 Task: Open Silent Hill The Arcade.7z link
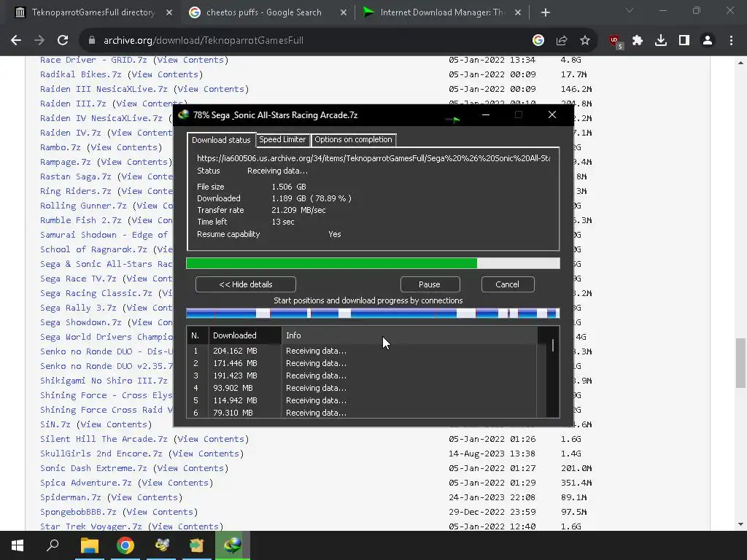[104, 439]
